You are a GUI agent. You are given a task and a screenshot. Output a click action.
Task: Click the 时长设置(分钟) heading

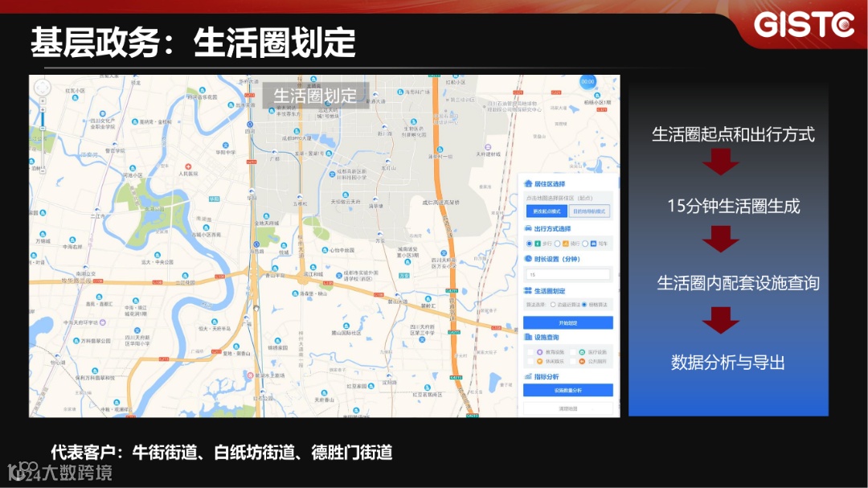pos(557,259)
